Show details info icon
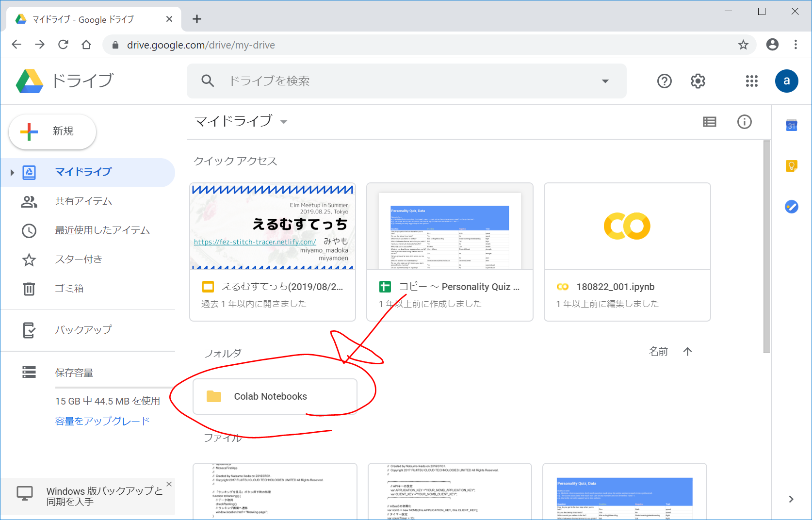 (x=744, y=122)
